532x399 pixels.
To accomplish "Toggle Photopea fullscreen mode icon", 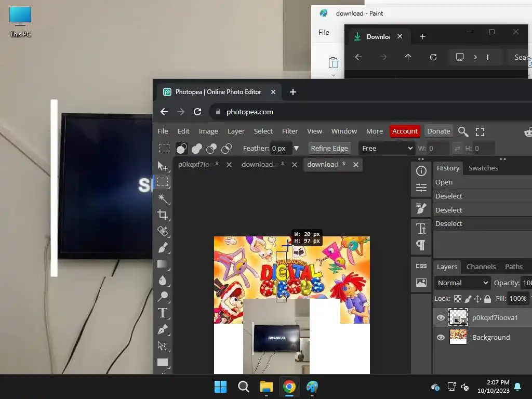I will click(x=480, y=131).
